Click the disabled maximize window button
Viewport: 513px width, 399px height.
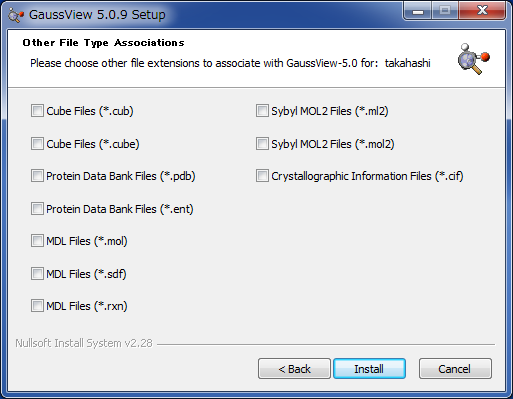click(x=445, y=11)
